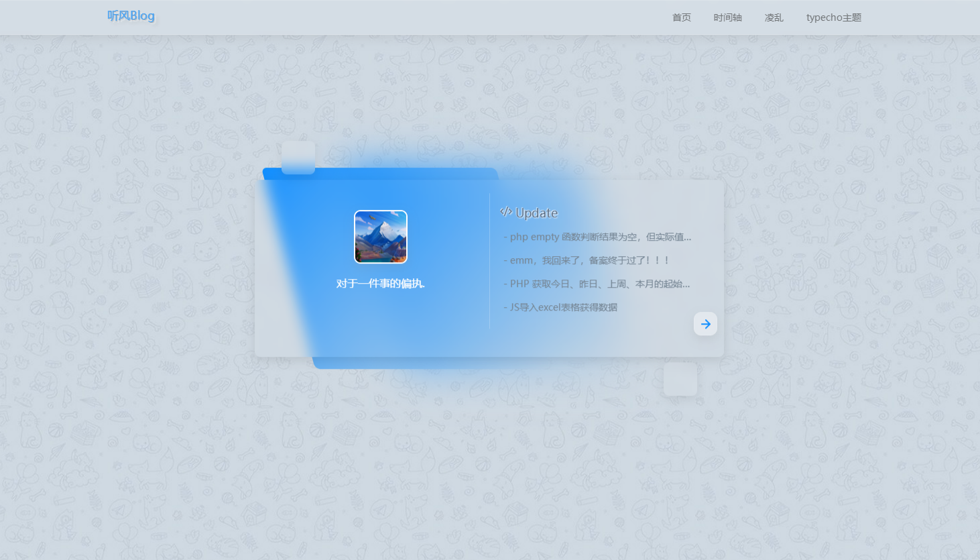
Task: Open the post 对于一件事的偏执
Action: (380, 283)
